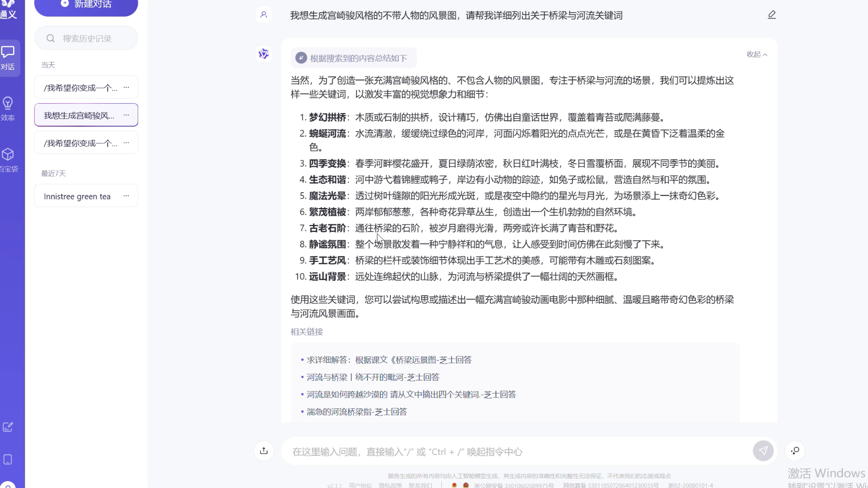Open 隐私政策 footer link
This screenshot has height=488, width=868.
(390, 485)
